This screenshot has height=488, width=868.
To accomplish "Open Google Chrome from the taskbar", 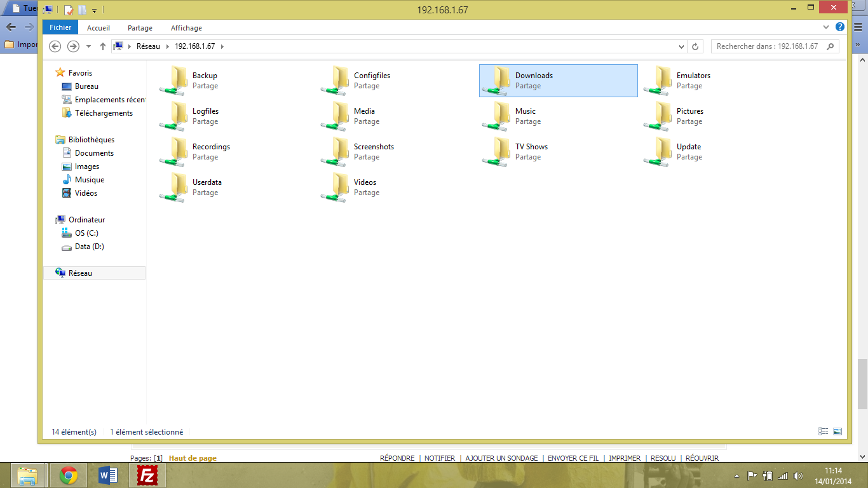I will [69, 475].
